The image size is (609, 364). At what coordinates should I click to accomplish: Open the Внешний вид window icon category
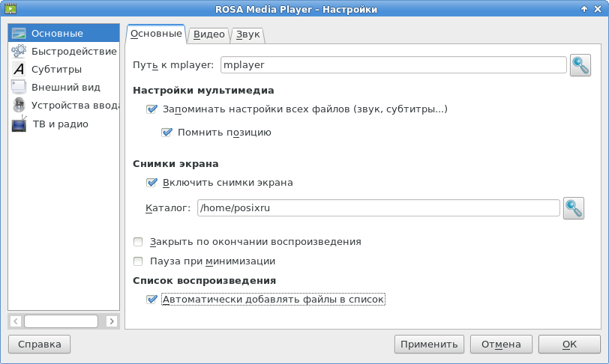click(x=19, y=87)
